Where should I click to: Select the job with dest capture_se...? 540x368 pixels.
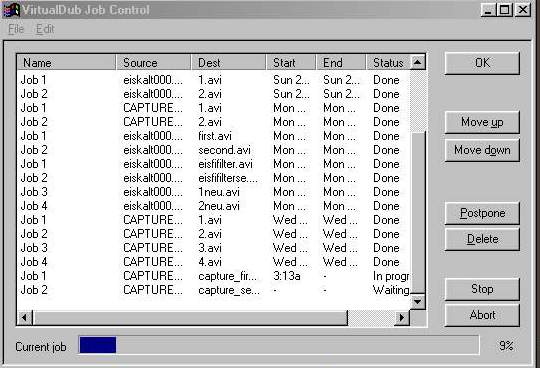coord(214,290)
